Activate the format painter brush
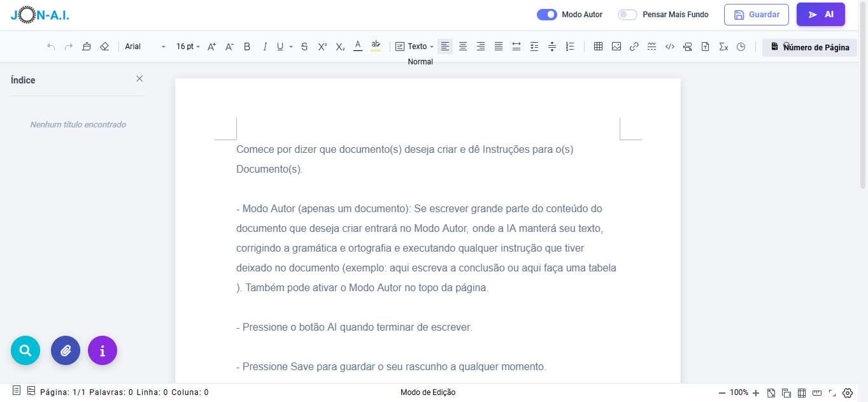 87,47
